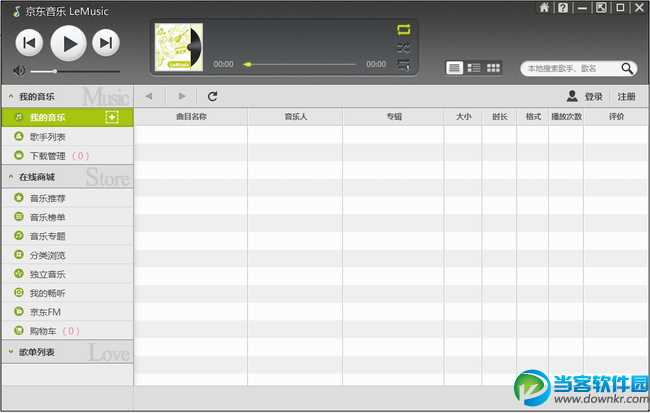Switch to plain list view

tap(454, 68)
